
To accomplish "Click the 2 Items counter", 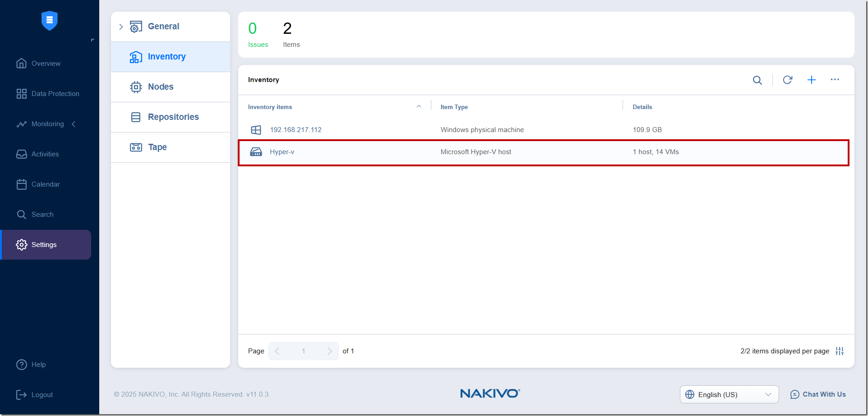I will pyautogui.click(x=291, y=35).
